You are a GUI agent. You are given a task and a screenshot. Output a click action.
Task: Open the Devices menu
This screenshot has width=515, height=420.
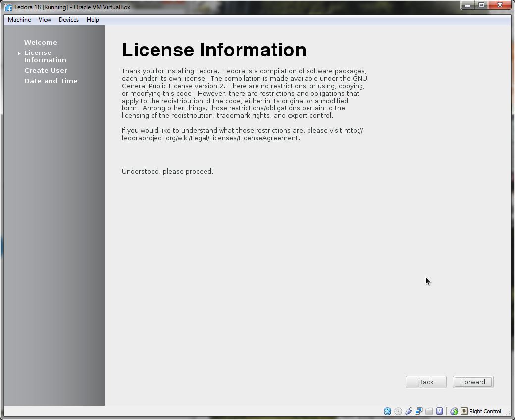click(69, 20)
